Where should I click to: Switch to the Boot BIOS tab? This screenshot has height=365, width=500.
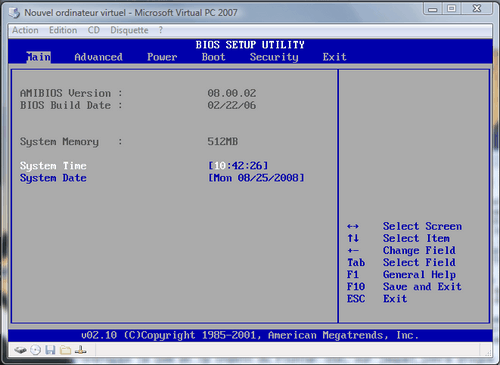[214, 57]
